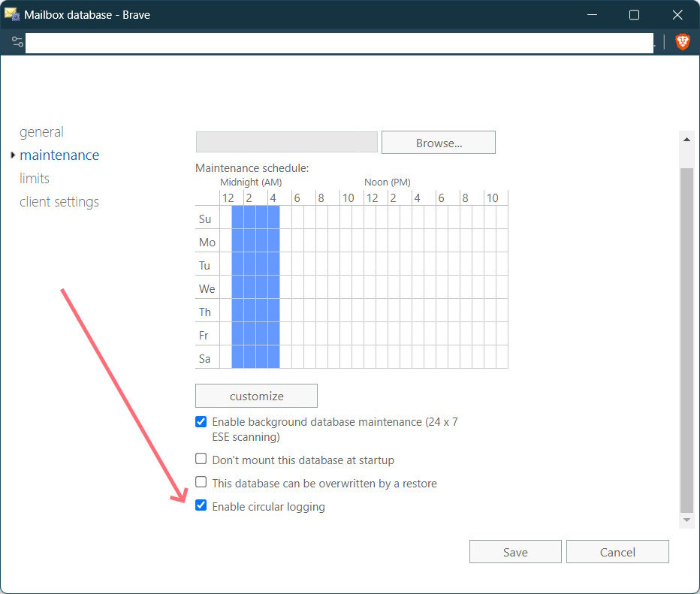This screenshot has height=594, width=700.
Task: Select the Sunday 6 AM schedule cell
Action: click(x=297, y=219)
